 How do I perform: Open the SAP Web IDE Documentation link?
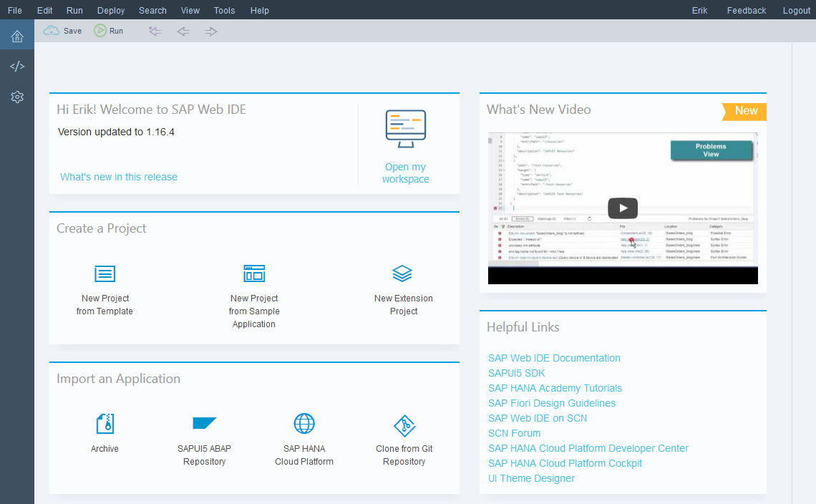pos(554,358)
